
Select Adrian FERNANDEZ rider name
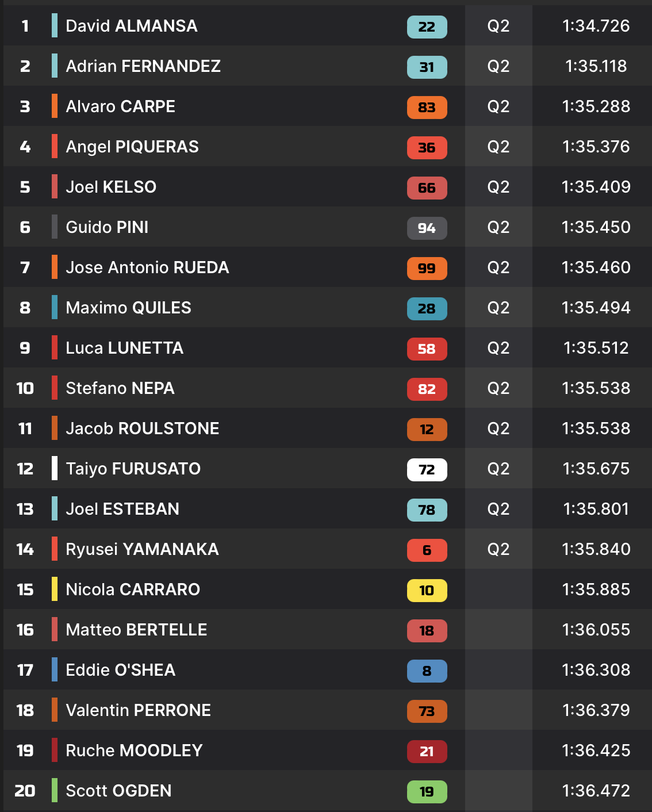(143, 66)
